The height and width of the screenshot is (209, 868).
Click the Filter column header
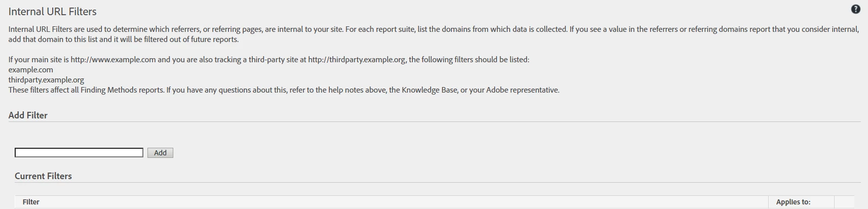coord(31,202)
